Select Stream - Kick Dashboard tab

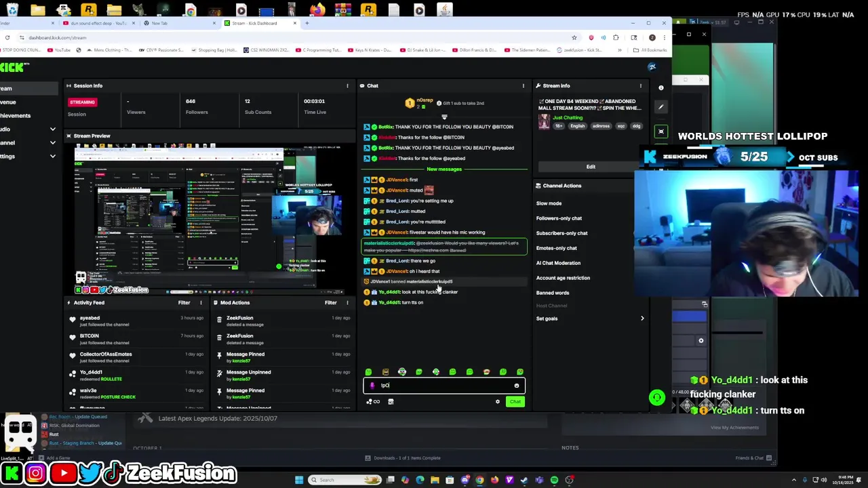coord(260,23)
